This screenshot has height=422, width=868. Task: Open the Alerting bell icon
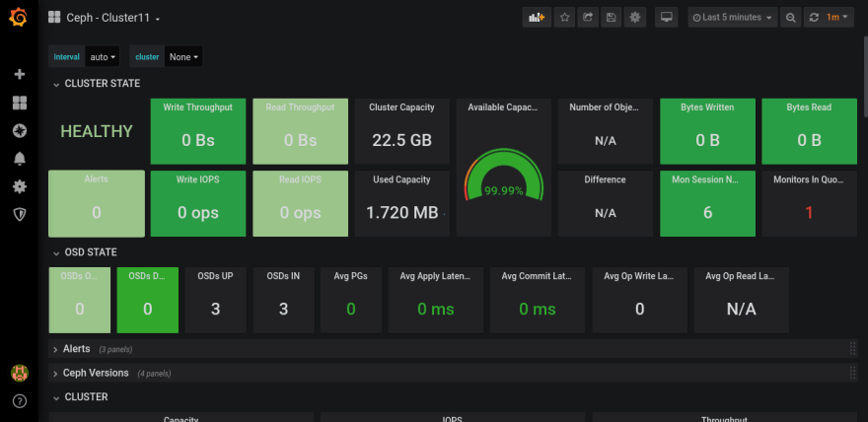click(x=20, y=159)
